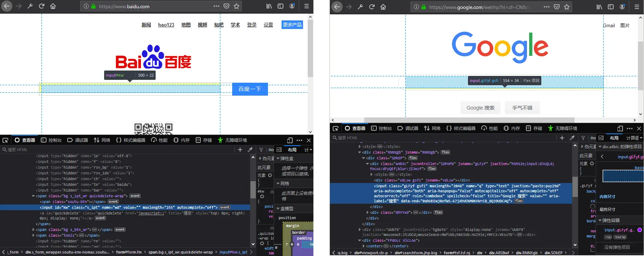
Task: Open responsive design mode in Baidu devtools
Action: (x=290, y=140)
